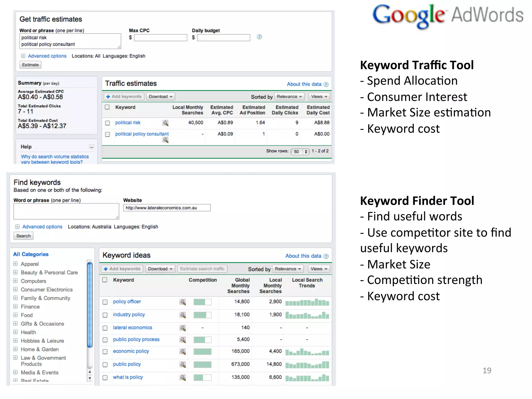
Task: Click magnifier icon under political policy consultant
Action: (x=165, y=140)
